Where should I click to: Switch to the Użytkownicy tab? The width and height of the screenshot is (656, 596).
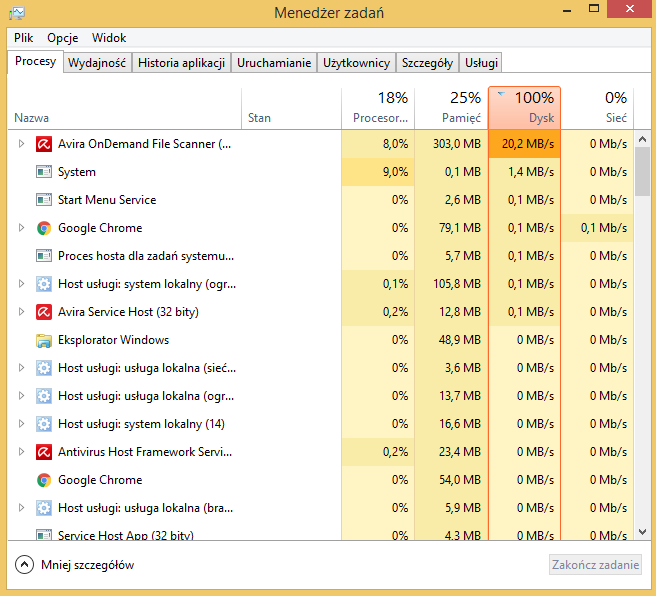click(x=356, y=63)
